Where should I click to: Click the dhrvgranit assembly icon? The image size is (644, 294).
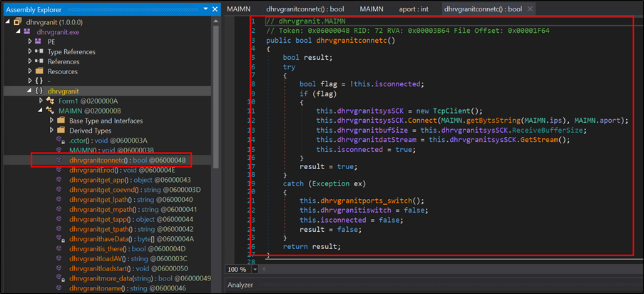18,22
